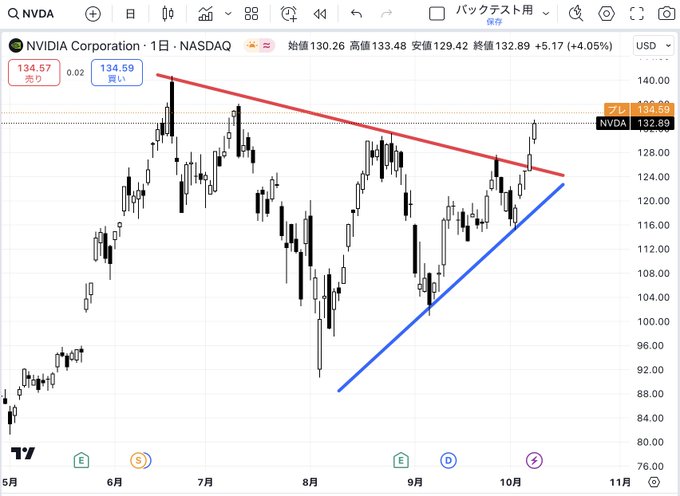Open the indicators menu
The width and height of the screenshot is (680, 496).
click(x=206, y=14)
